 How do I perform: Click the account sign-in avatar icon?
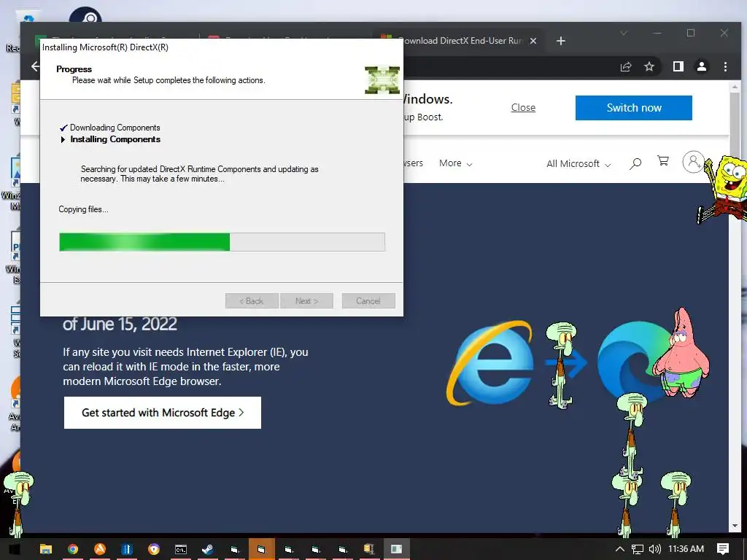point(693,162)
